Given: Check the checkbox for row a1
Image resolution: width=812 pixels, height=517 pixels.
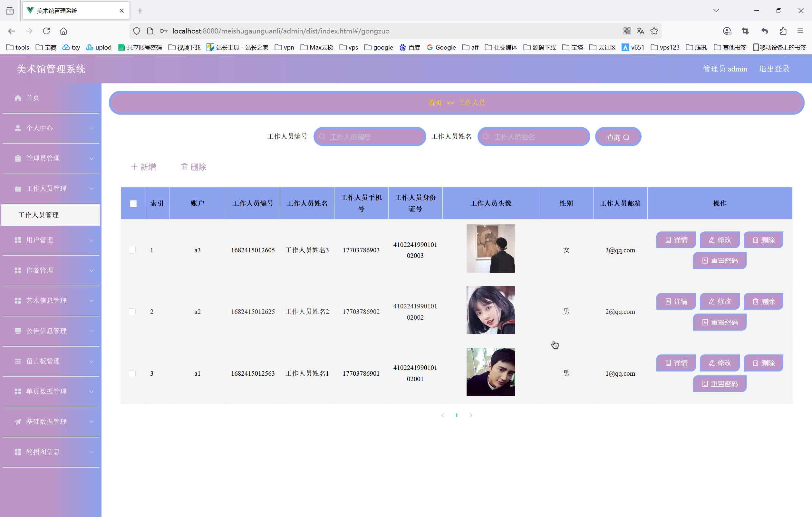Looking at the screenshot, I should (x=132, y=373).
